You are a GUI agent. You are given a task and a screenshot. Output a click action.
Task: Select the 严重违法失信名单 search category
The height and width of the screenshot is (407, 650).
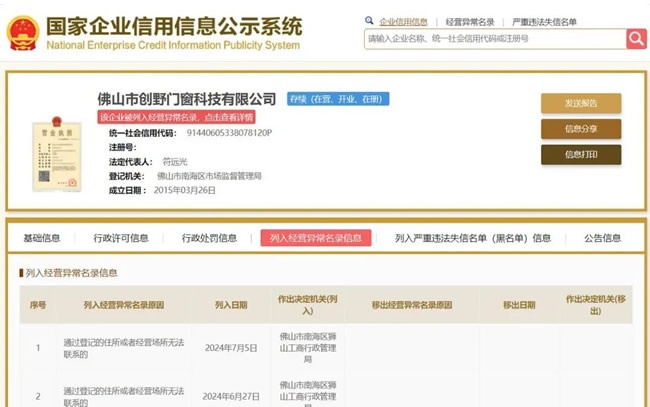[x=544, y=22]
